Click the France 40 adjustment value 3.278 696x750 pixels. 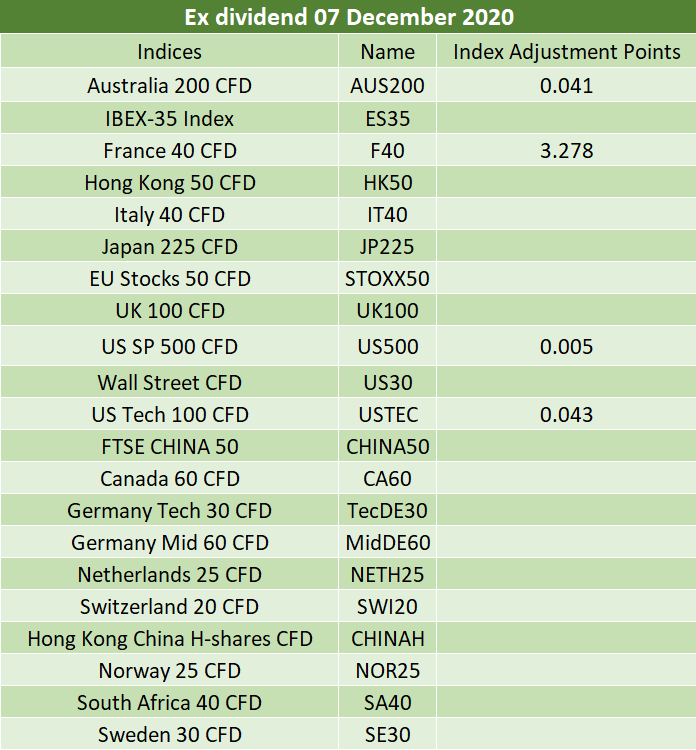point(566,151)
